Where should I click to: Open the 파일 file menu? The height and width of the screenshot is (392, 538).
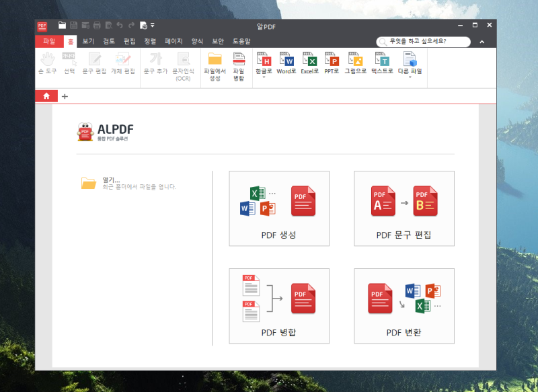pyautogui.click(x=49, y=42)
